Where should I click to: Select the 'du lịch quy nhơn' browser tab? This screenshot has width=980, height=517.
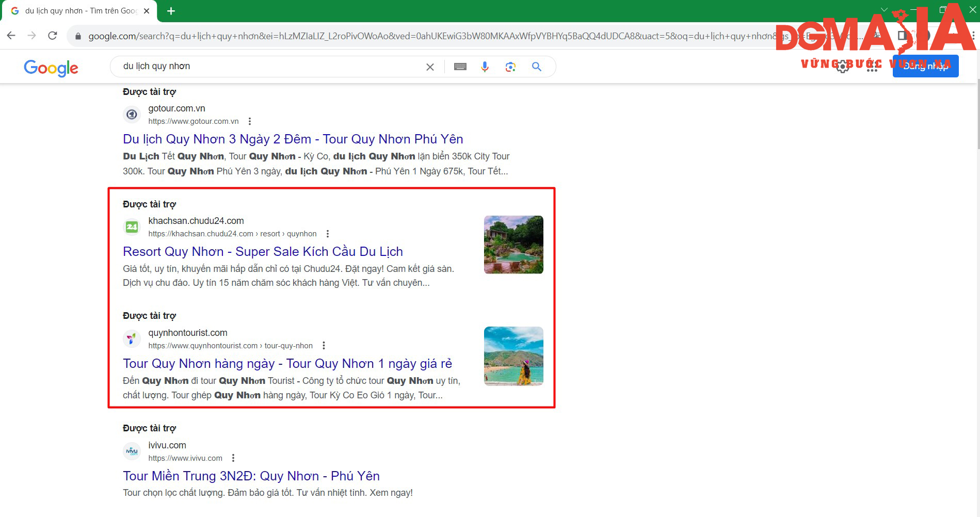[80, 11]
